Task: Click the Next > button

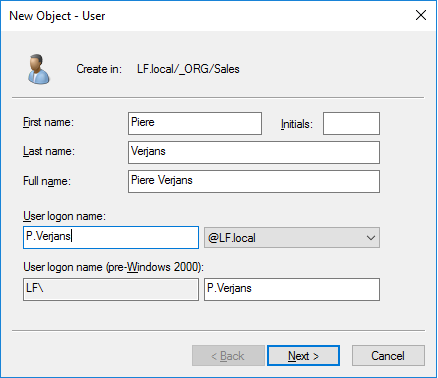Action: pos(303,356)
